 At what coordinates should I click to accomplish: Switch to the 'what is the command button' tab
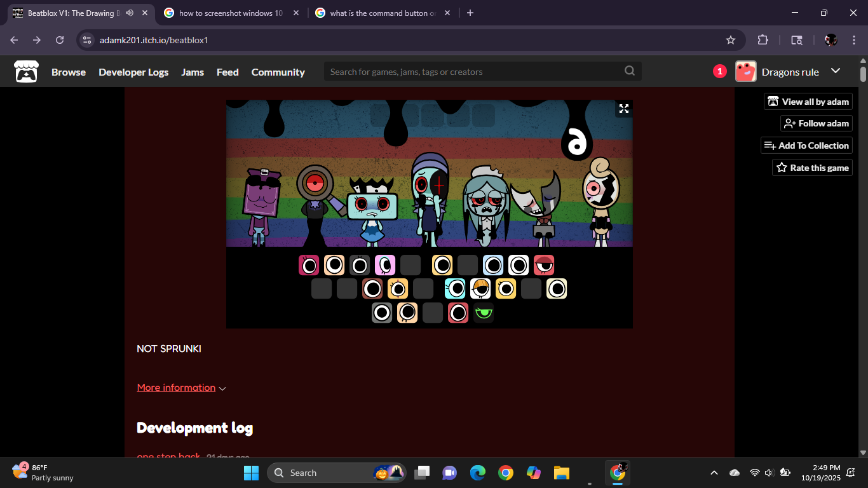[383, 13]
